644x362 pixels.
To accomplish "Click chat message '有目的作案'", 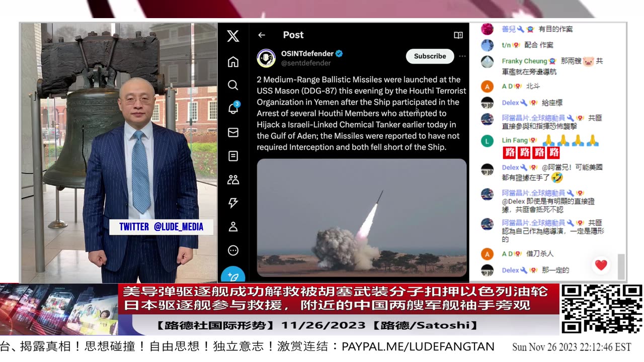I will pyautogui.click(x=555, y=29).
